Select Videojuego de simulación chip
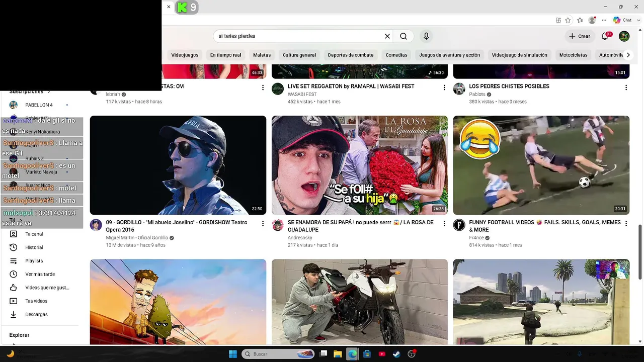Image resolution: width=644 pixels, height=362 pixels. pyautogui.click(x=520, y=55)
